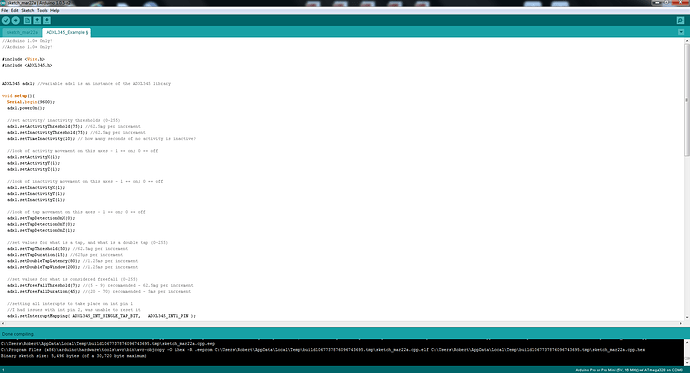Expand the tab options dropdown arrow
This screenshot has height=373, width=690.
681,32
